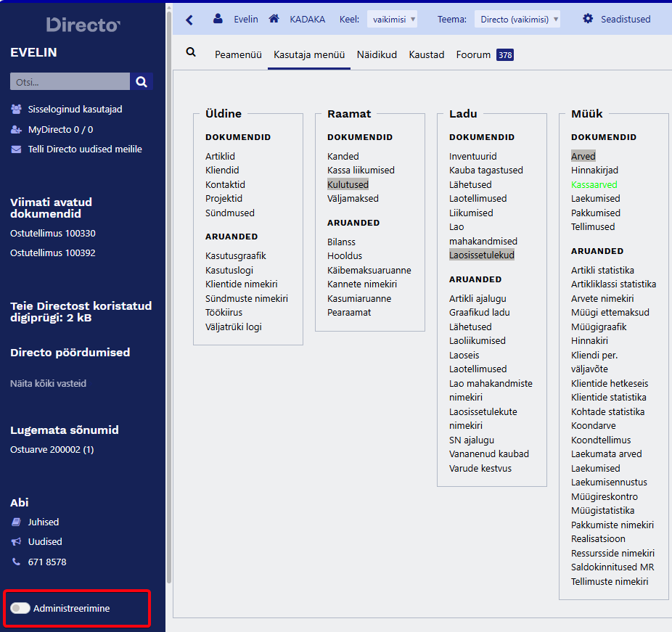Viewport: 672px width, 632px height.
Task: Click the Juhised book icon
Action: (x=16, y=522)
